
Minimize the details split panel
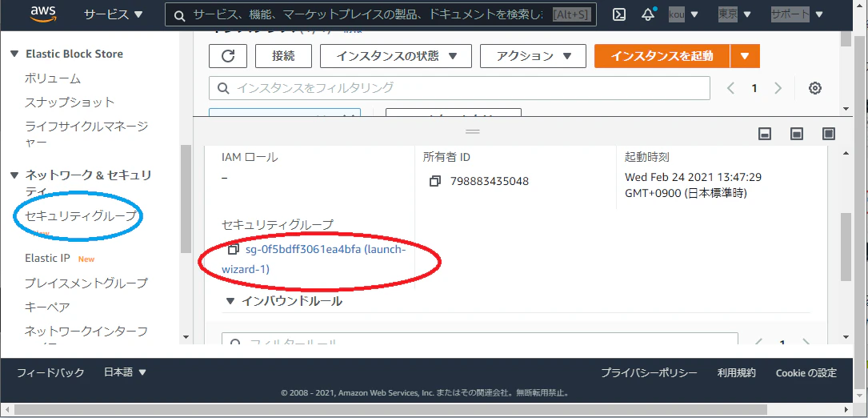(765, 134)
